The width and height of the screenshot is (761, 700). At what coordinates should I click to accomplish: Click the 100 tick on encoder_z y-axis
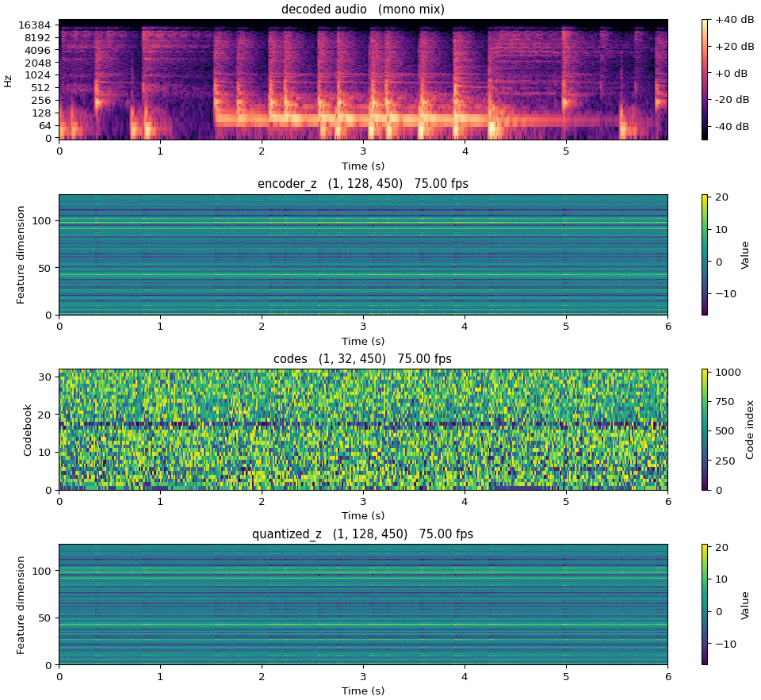pos(42,221)
